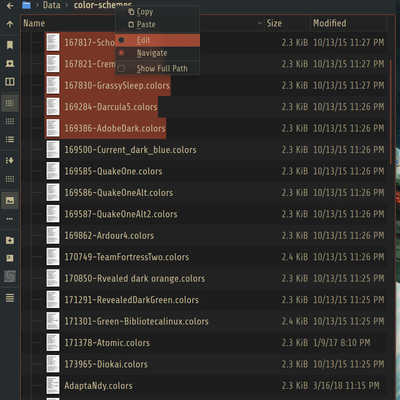Click the places icon below the bookmark
This screenshot has width=400, height=400.
[10, 63]
